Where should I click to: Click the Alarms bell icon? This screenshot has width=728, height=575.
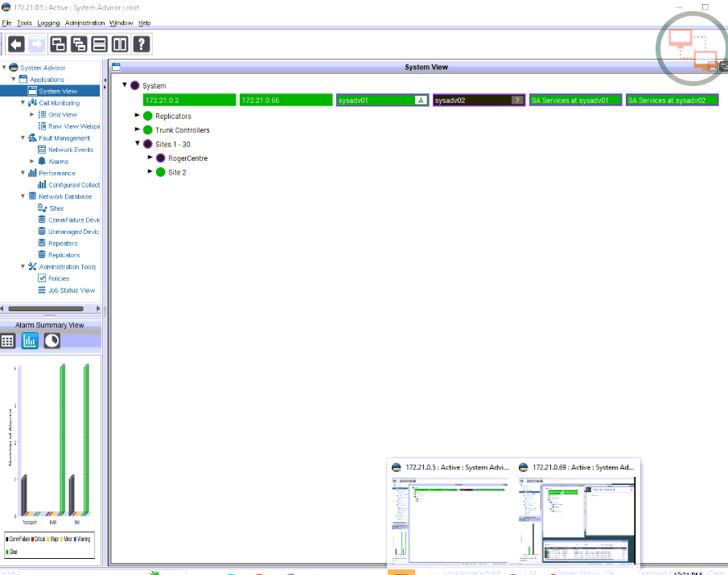coord(42,161)
